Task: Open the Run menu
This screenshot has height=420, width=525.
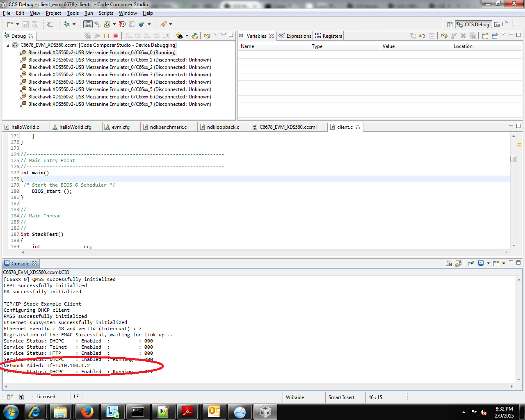Action: 89,13
